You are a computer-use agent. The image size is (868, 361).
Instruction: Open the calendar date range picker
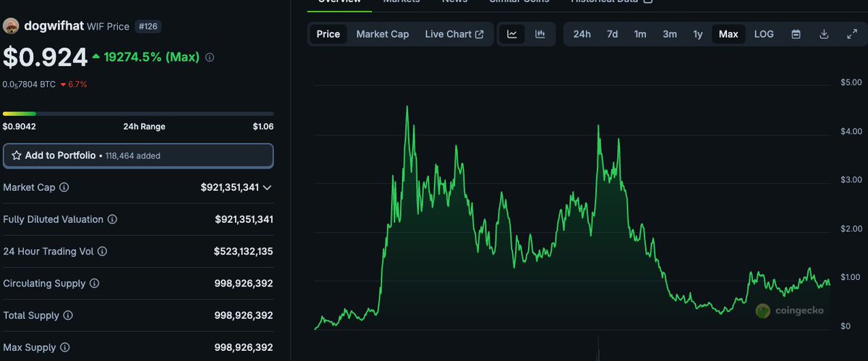796,34
